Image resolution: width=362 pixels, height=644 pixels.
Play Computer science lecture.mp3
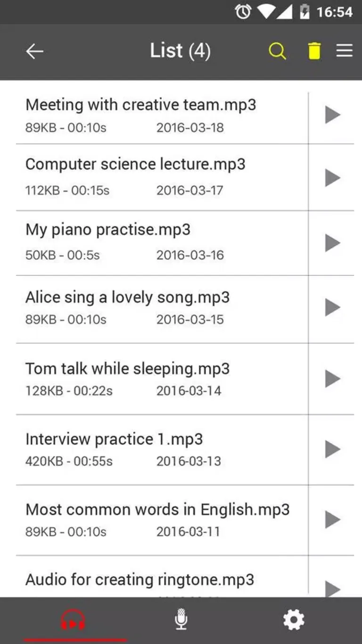(x=332, y=178)
